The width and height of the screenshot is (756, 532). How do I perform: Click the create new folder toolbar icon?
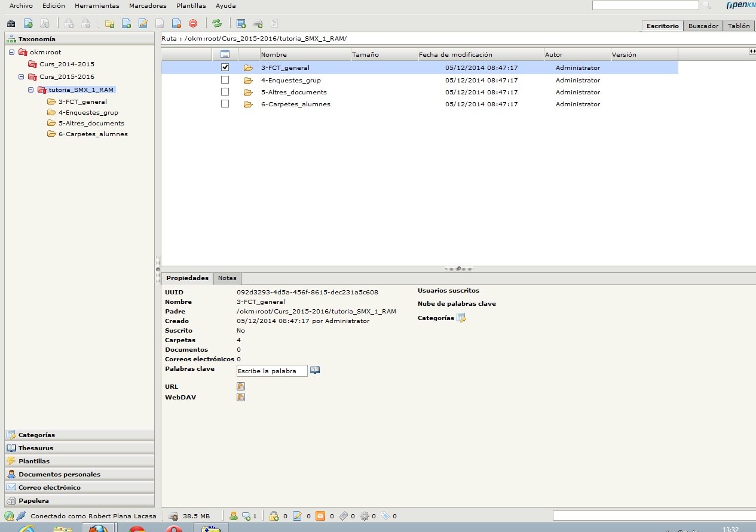(109, 23)
